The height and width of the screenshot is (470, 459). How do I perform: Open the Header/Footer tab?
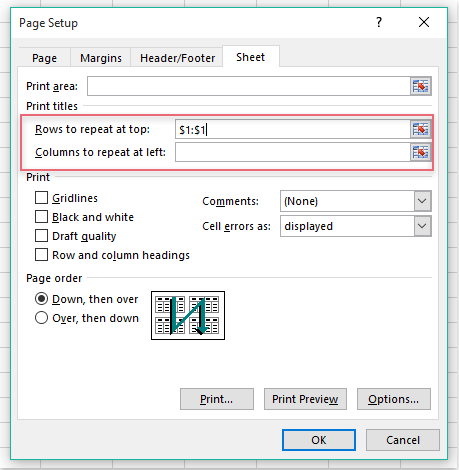point(177,58)
